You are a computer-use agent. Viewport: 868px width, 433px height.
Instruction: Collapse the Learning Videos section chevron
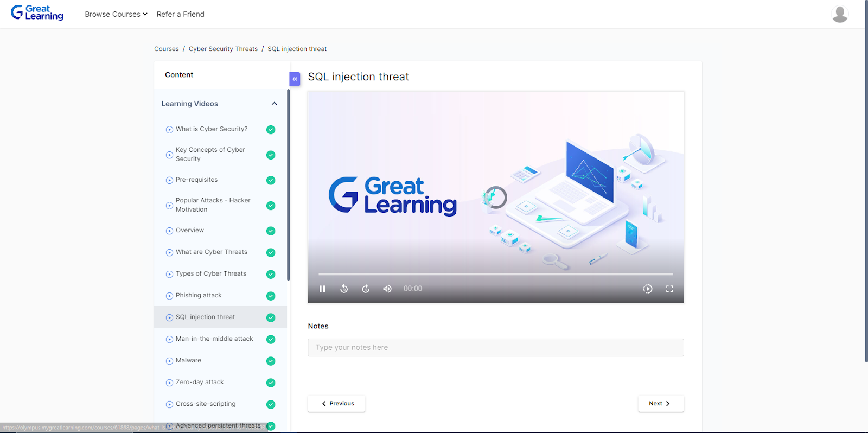[x=275, y=104]
